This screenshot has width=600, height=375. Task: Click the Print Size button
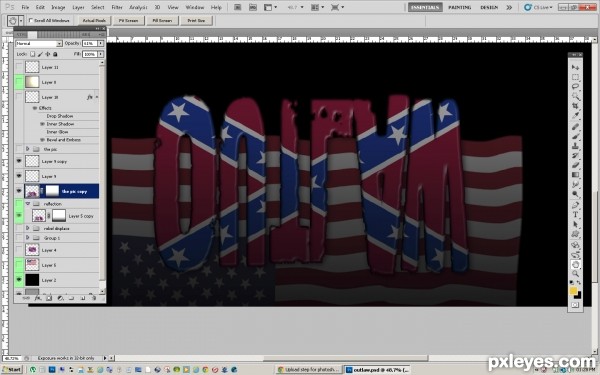(x=196, y=20)
